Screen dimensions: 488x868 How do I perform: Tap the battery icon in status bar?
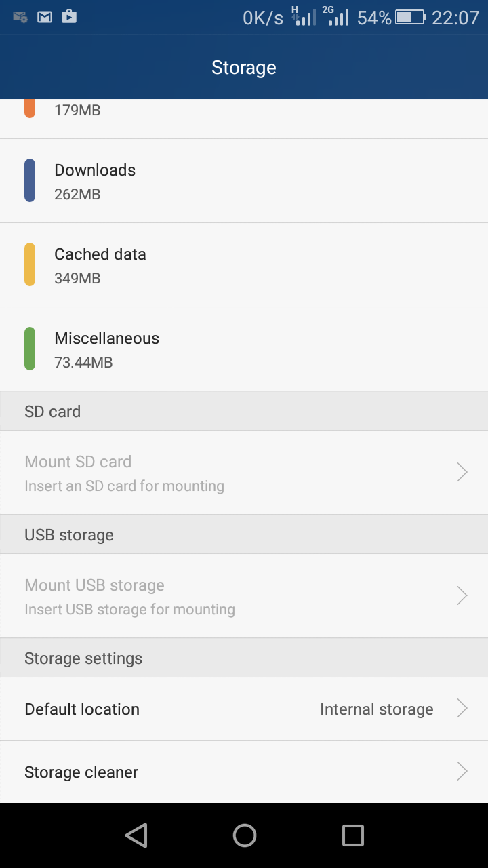coord(410,18)
